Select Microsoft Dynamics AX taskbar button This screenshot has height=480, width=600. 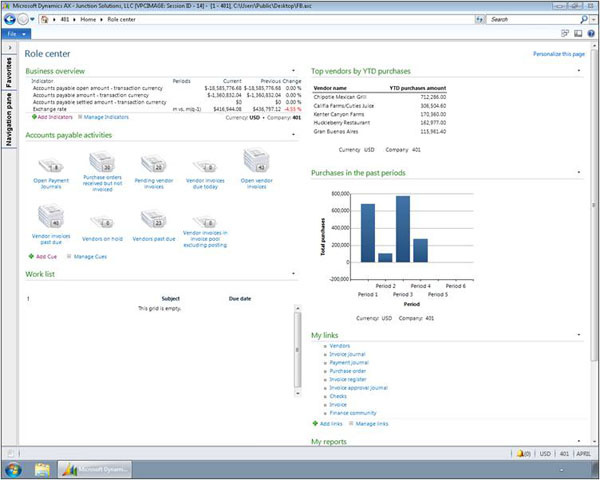click(x=95, y=469)
